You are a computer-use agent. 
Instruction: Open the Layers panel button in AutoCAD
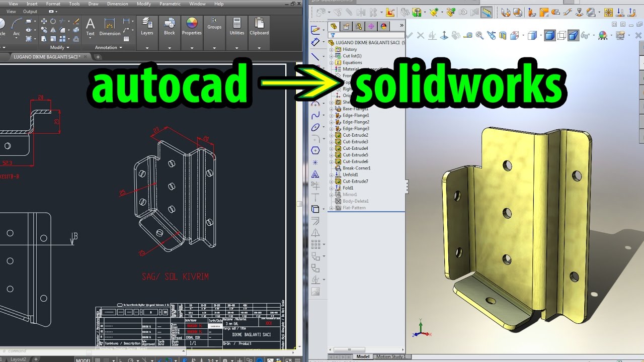pyautogui.click(x=147, y=27)
